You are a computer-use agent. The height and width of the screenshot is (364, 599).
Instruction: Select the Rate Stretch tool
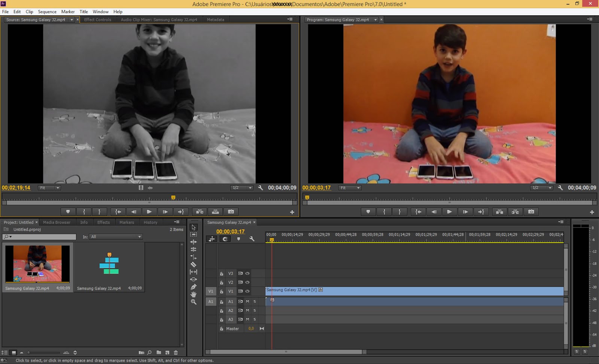point(194,257)
